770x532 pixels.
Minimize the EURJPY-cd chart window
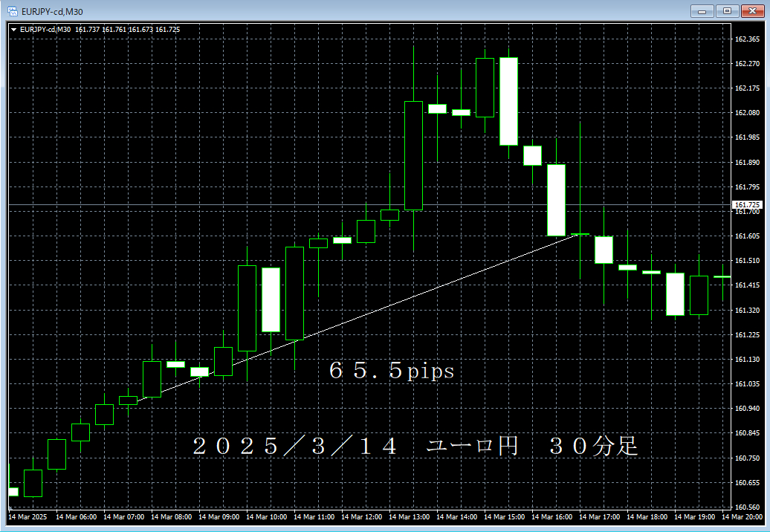pyautogui.click(x=702, y=11)
